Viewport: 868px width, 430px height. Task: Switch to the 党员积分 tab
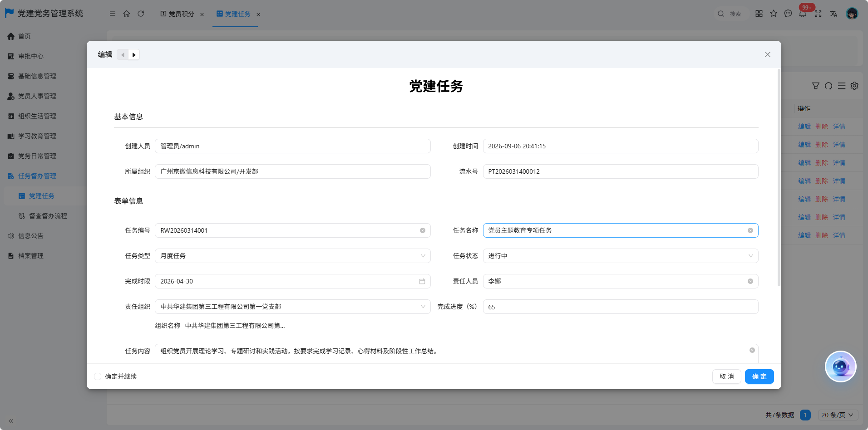(177, 14)
